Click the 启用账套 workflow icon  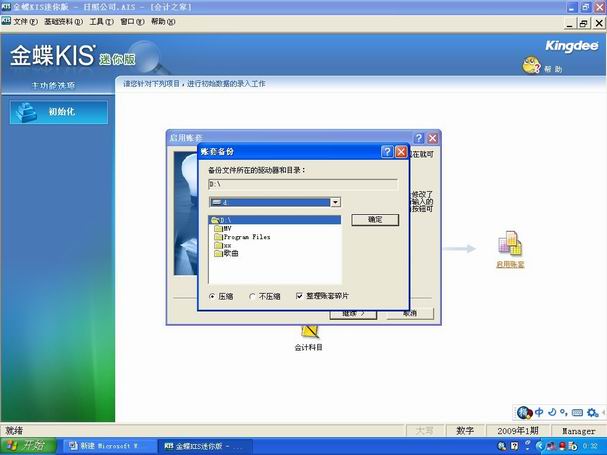coord(510,244)
